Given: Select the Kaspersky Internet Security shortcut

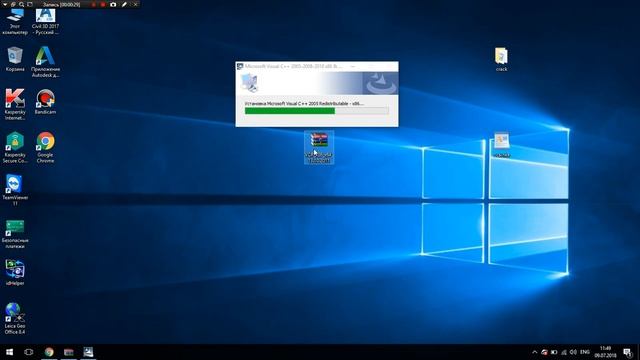Looking at the screenshot, I should click(x=15, y=104).
